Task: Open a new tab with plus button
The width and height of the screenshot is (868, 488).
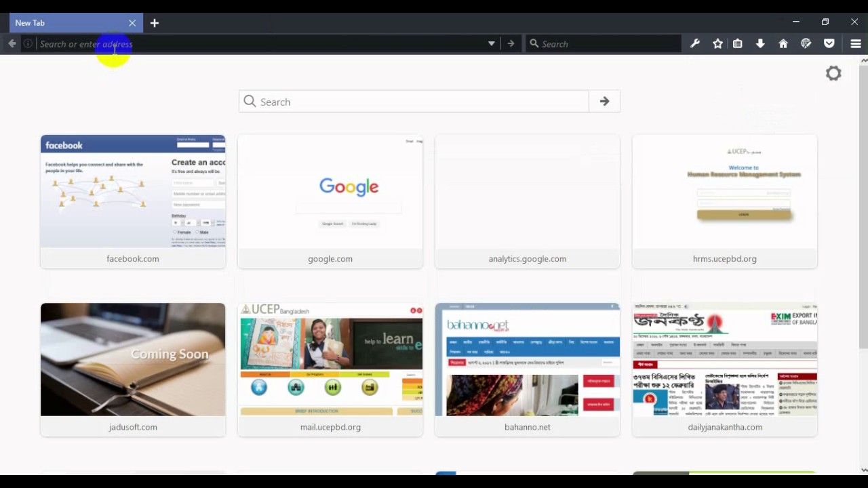Action: point(155,23)
